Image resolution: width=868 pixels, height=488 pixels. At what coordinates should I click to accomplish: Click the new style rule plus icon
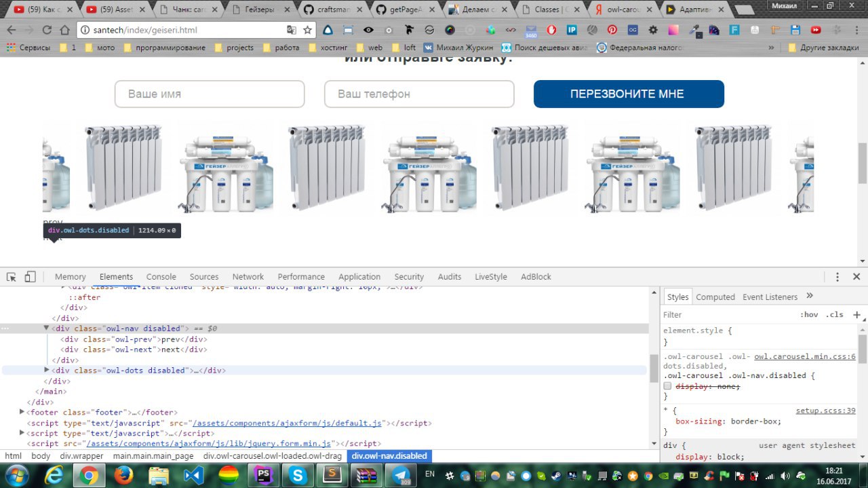(x=856, y=315)
